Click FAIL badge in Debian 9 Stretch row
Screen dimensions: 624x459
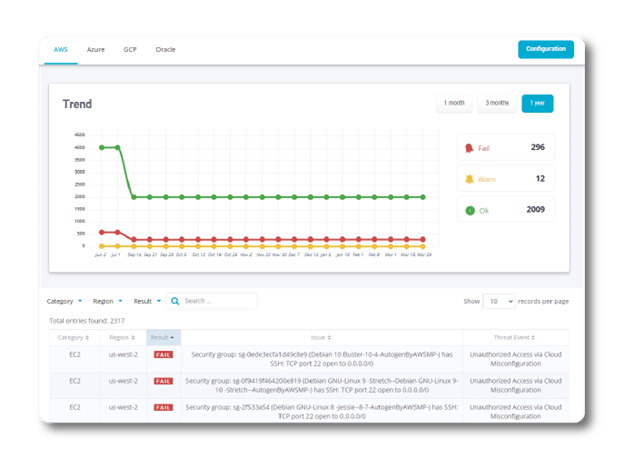[x=163, y=381]
